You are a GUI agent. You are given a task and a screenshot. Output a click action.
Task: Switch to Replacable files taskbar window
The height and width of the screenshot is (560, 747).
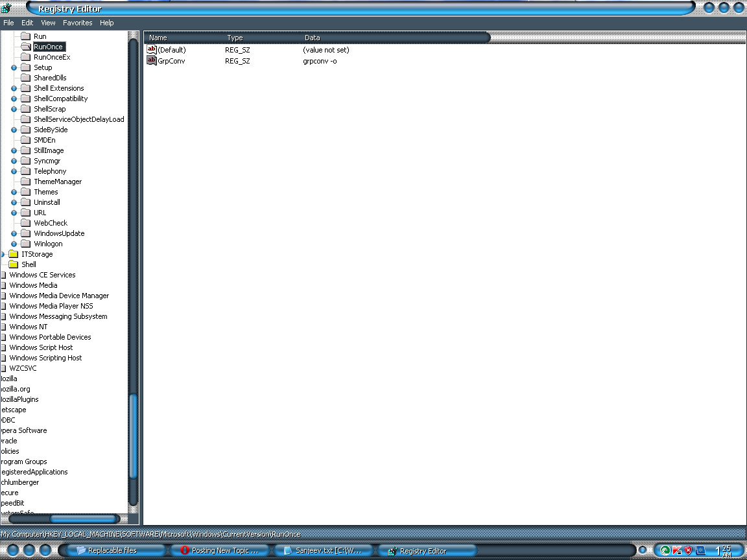coord(115,550)
